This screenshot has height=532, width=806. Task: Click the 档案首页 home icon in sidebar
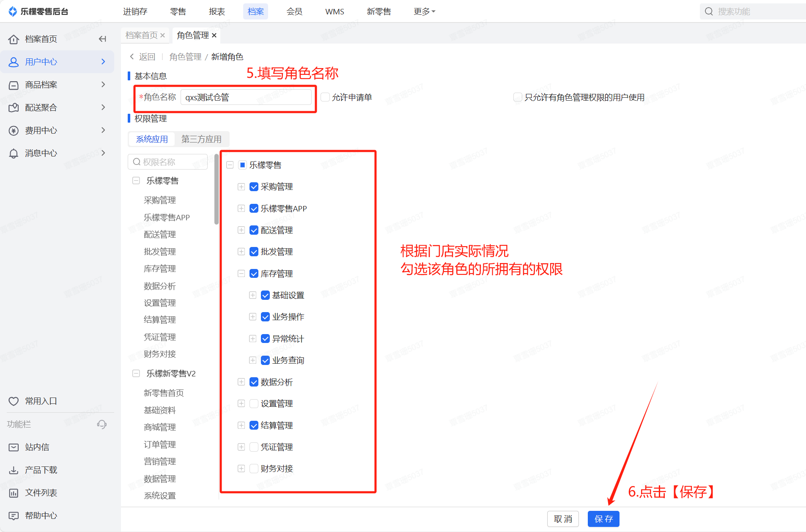pos(14,39)
